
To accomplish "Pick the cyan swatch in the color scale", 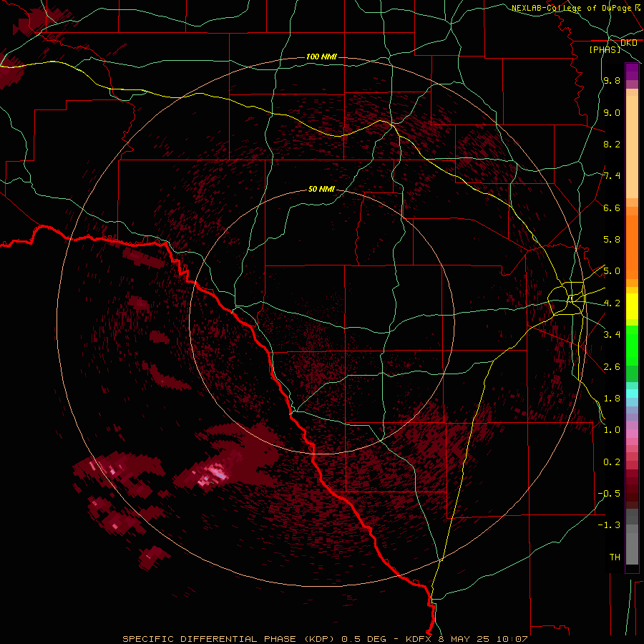I will pos(632,394).
